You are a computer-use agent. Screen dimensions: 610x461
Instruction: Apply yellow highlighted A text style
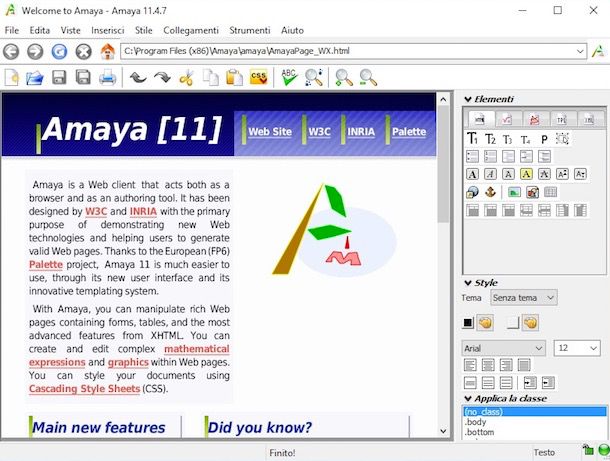tap(526, 174)
